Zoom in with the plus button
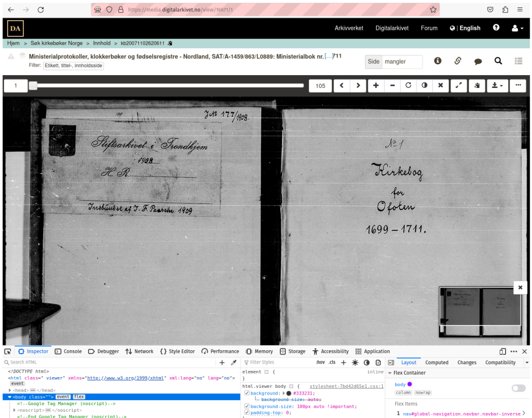 pos(376,85)
